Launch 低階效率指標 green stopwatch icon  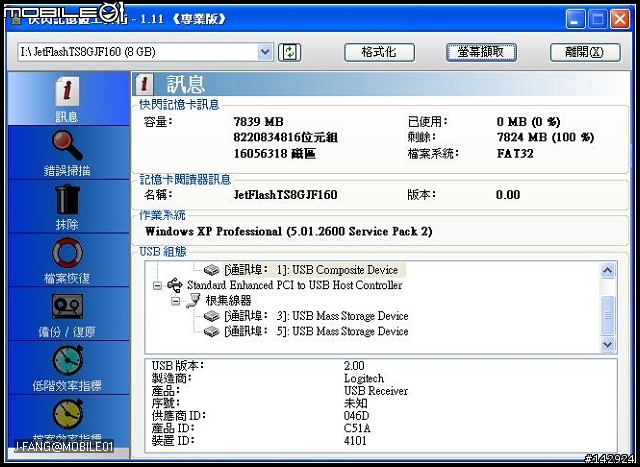tap(68, 360)
